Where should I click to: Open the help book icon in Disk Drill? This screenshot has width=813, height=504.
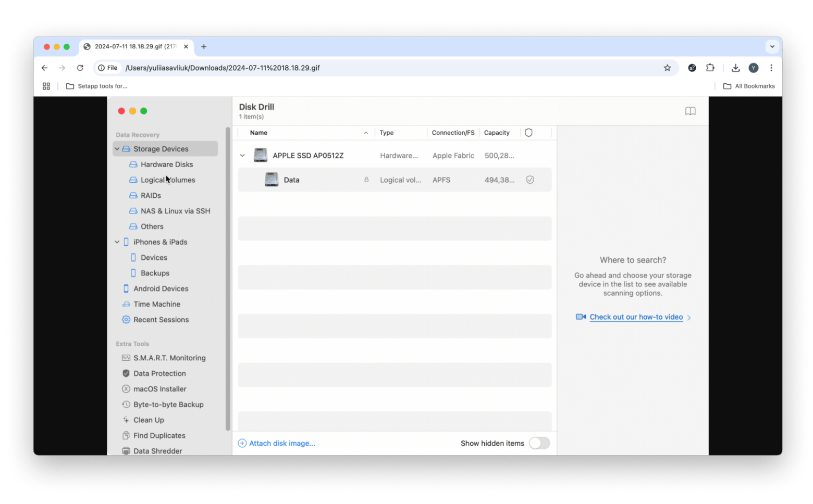pyautogui.click(x=690, y=111)
